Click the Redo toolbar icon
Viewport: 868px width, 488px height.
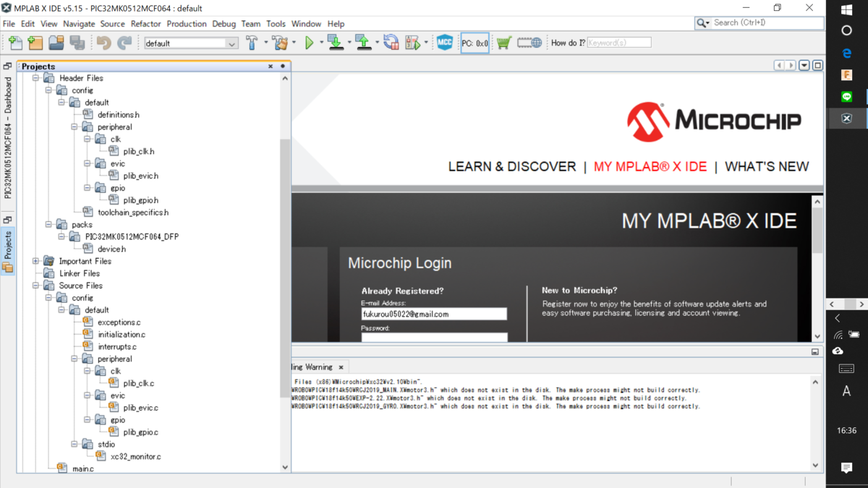coord(124,43)
